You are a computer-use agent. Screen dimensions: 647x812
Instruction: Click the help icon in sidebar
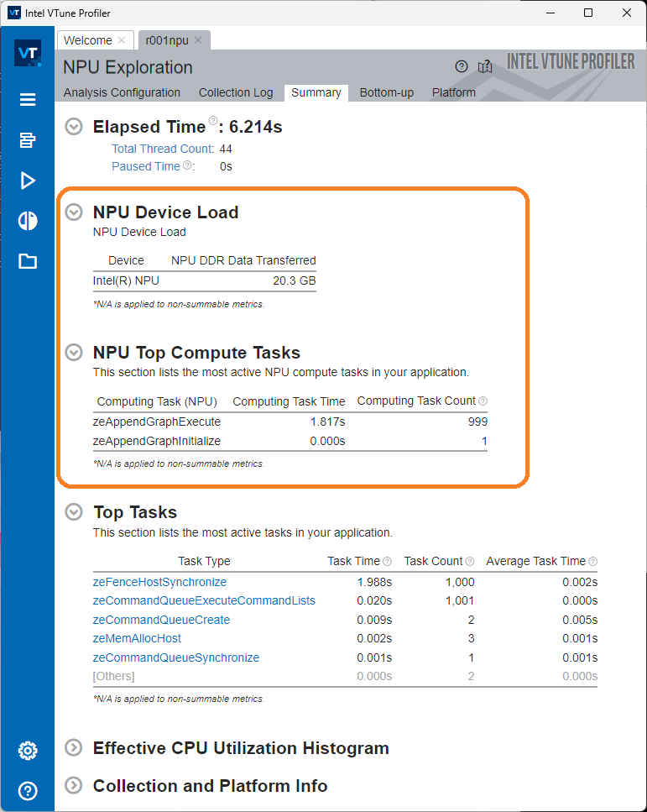pos(28,790)
